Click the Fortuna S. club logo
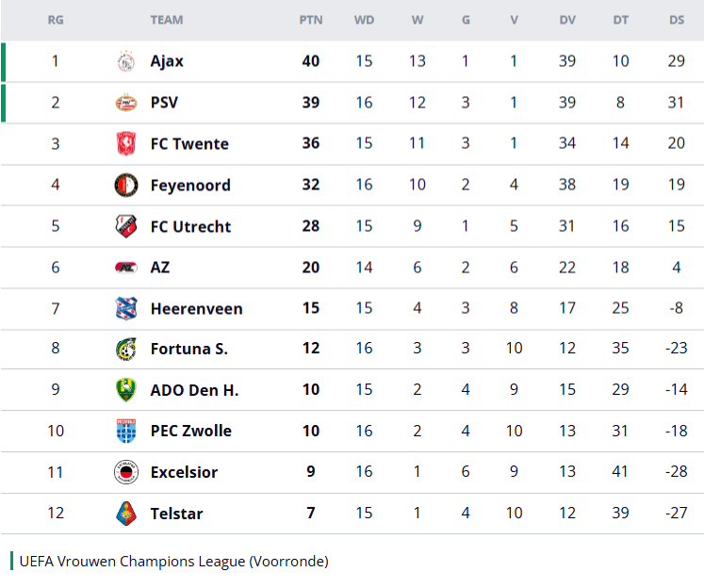Screen dimensions: 704x588 (125, 350)
